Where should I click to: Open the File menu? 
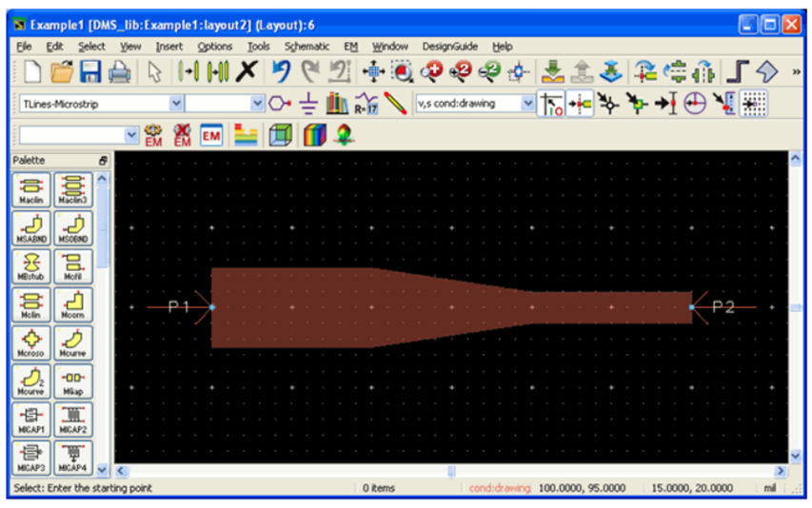(x=24, y=47)
